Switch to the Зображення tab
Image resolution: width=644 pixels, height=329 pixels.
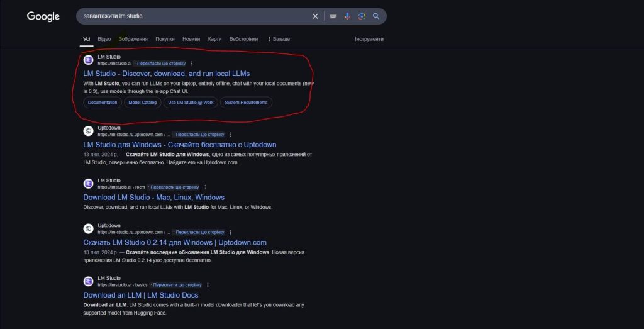[x=133, y=39]
